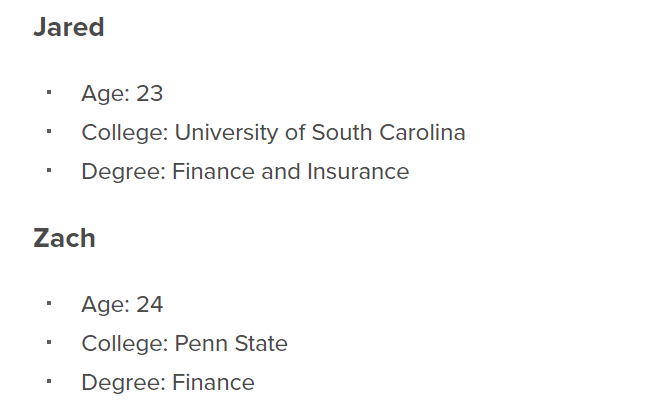Select the 'Age: 24' line

pos(122,304)
